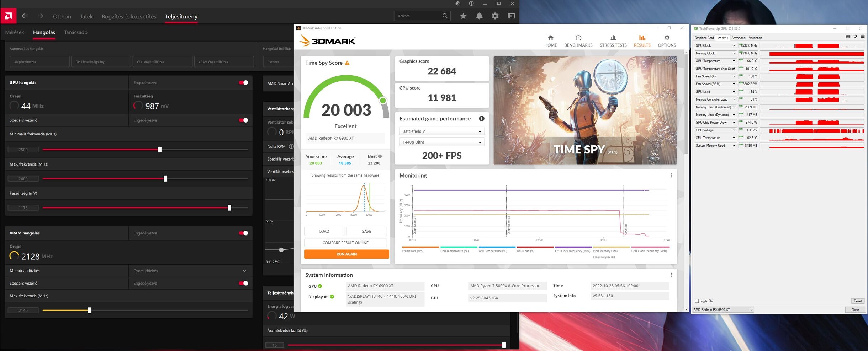Open the Battlefield V game dropdown
Image resolution: width=868 pixels, height=351 pixels.
(441, 131)
